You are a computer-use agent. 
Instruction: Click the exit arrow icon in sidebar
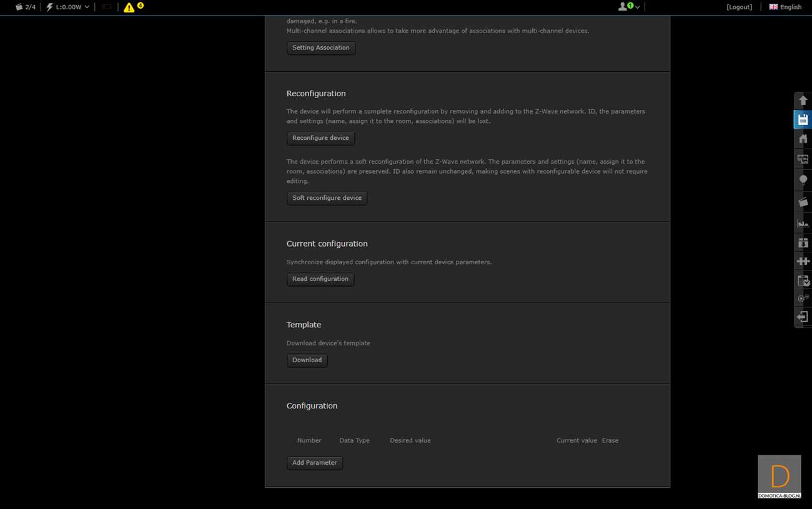point(803,317)
